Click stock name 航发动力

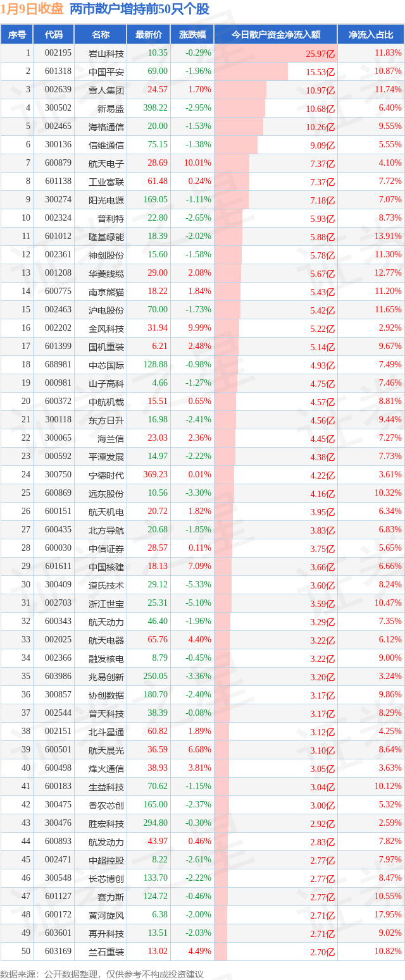point(107,842)
